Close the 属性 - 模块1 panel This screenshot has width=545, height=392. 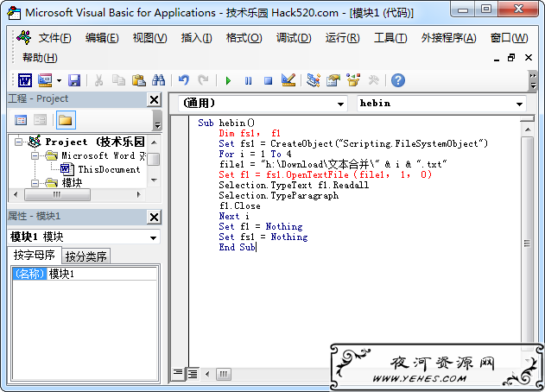(x=154, y=218)
